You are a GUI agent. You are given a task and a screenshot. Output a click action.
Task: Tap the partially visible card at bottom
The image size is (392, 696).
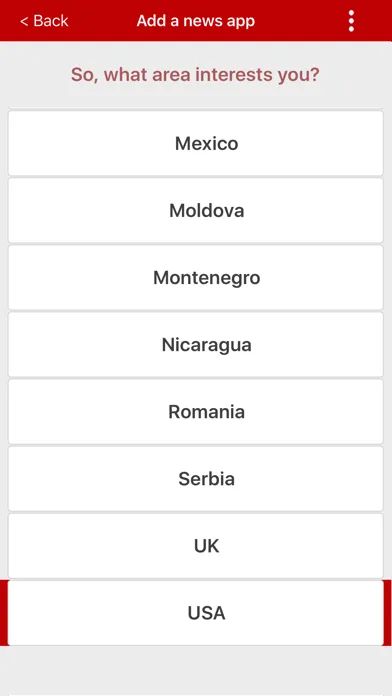(196, 695)
